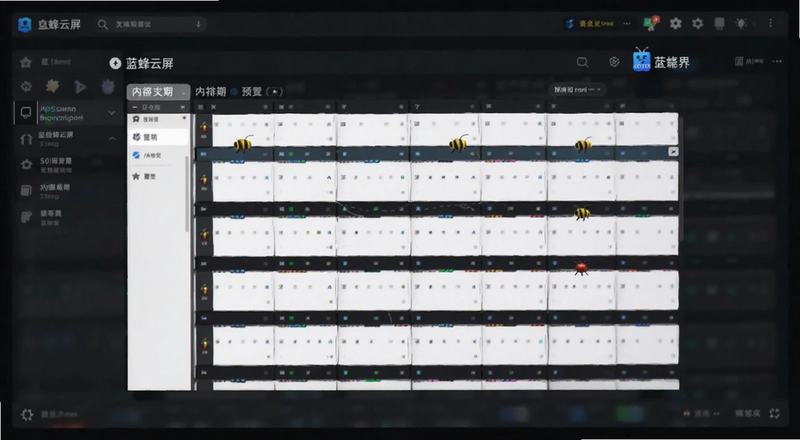Collapse the sidebar section with the up chevron
Viewport: 800px width, 440px height.
coord(112,138)
